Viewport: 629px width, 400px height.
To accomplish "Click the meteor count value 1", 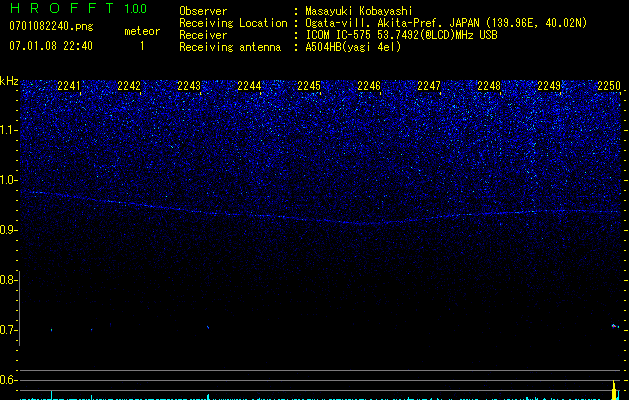I will 141,46.
